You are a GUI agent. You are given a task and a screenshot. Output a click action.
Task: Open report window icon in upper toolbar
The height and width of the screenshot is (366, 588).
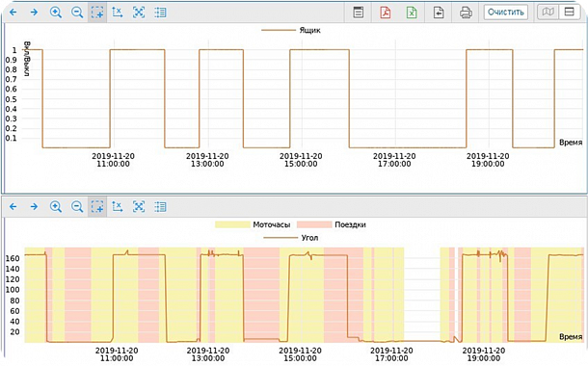359,13
